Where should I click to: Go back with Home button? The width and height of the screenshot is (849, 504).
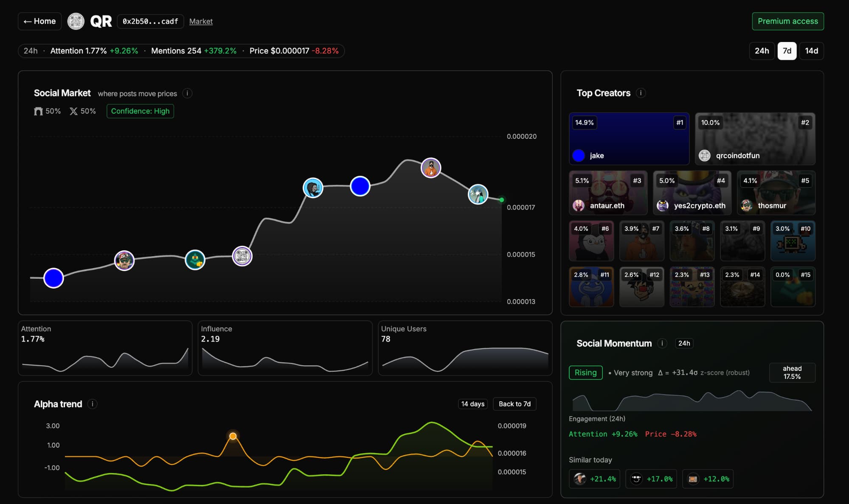[x=40, y=21]
